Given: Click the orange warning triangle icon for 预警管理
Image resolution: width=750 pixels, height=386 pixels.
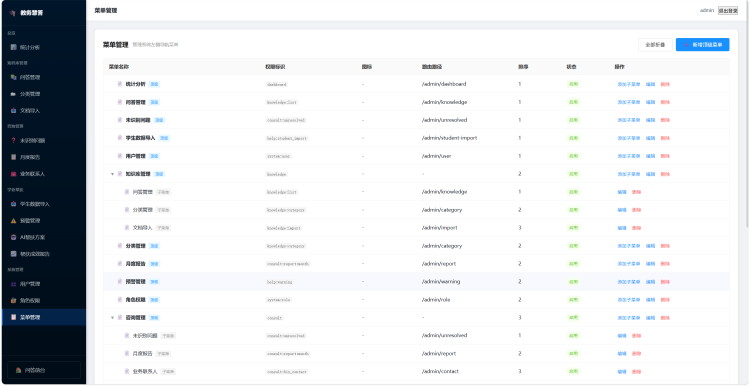Looking at the screenshot, I should [13, 221].
